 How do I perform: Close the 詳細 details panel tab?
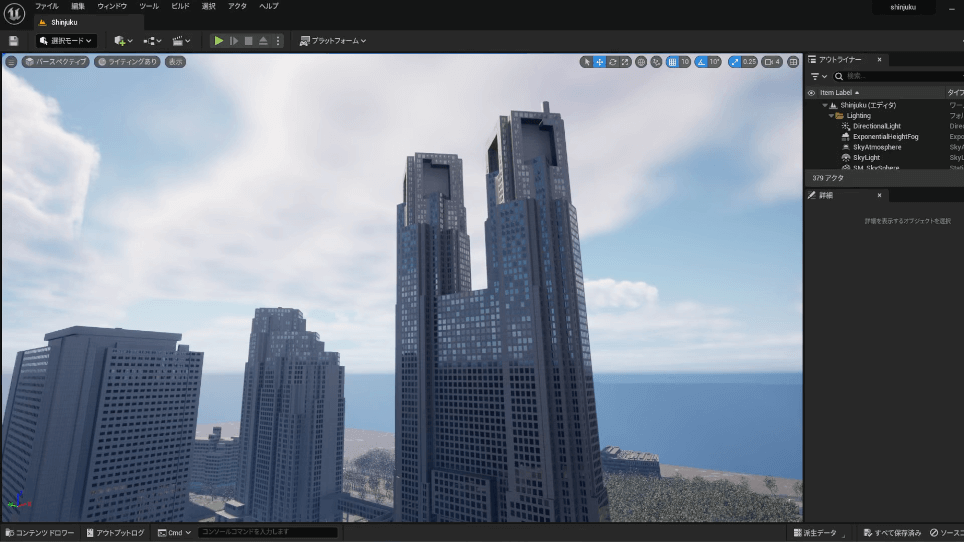[x=879, y=195]
